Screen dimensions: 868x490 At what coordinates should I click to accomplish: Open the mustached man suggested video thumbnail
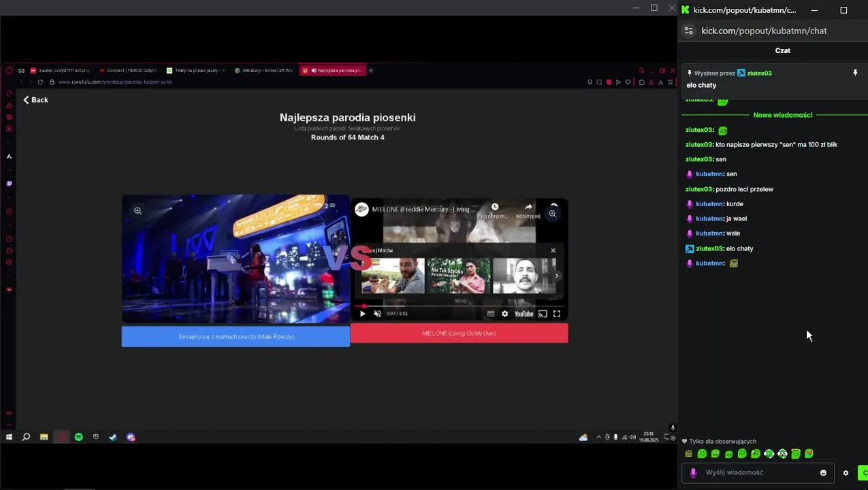[524, 276]
